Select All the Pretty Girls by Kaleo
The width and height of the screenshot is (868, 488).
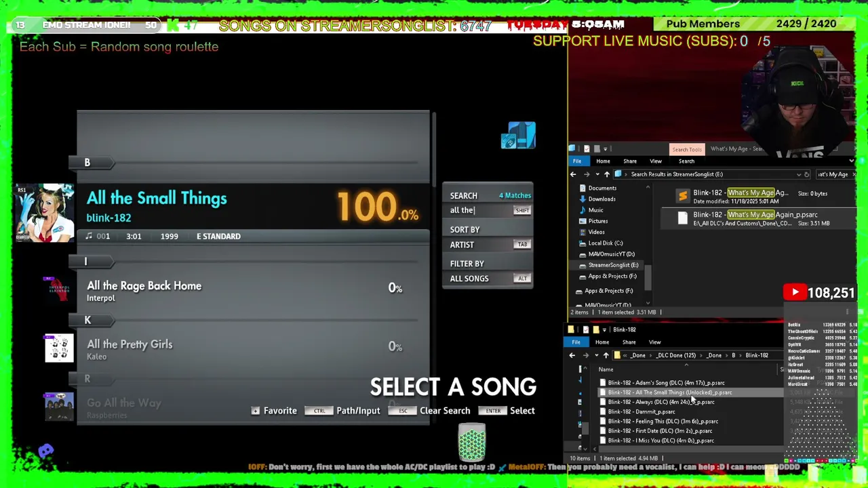pyautogui.click(x=253, y=349)
